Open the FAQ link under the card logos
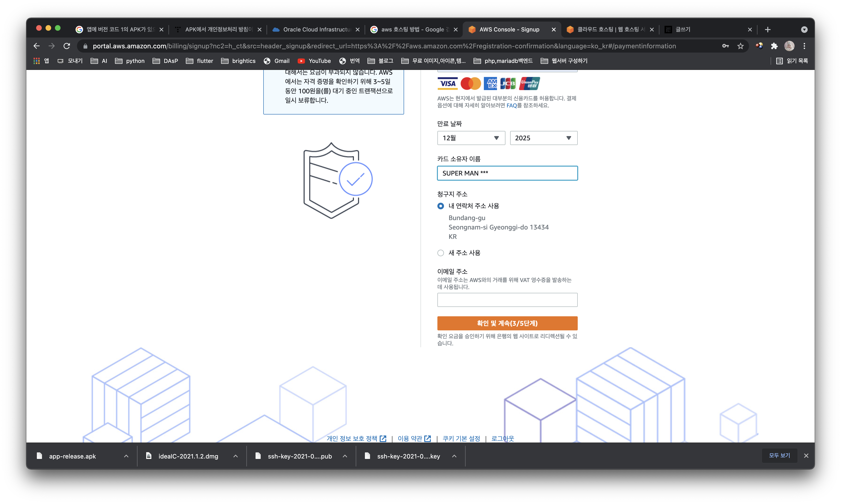The image size is (841, 504). click(x=511, y=106)
